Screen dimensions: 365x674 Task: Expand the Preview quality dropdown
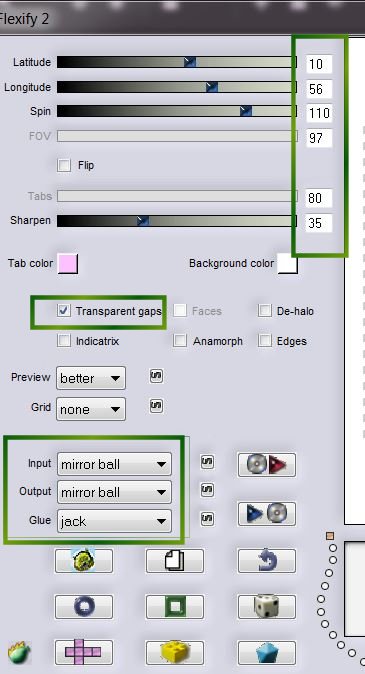(x=91, y=378)
